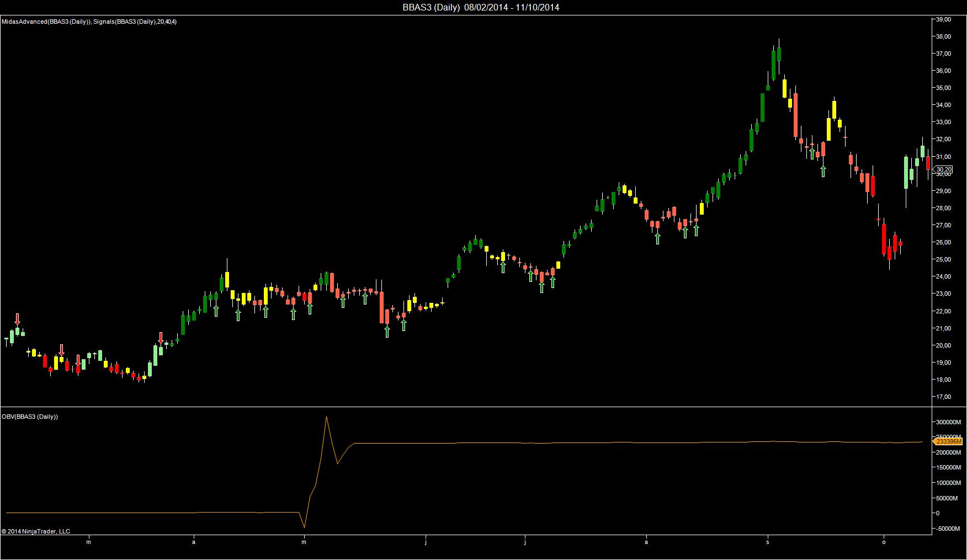Screen dimensions: 967x560
Task: Select the OBV(BBAS3 (Daily)) panel label
Action: [x=30, y=417]
